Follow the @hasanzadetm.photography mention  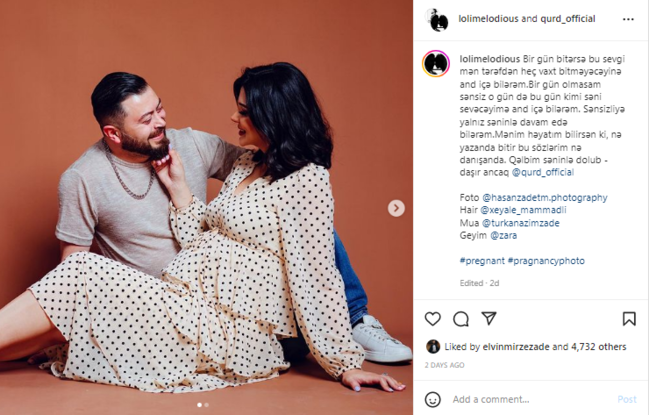click(x=545, y=197)
